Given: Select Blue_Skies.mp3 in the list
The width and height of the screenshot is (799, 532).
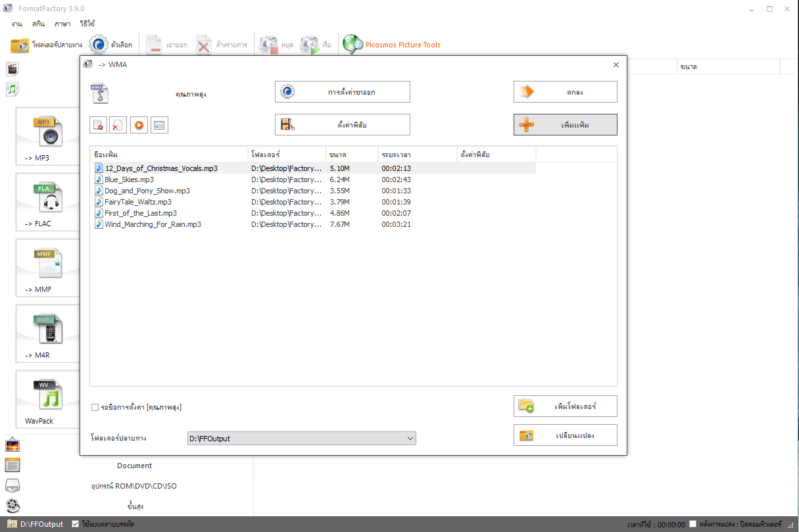Looking at the screenshot, I should pyautogui.click(x=314, y=180).
